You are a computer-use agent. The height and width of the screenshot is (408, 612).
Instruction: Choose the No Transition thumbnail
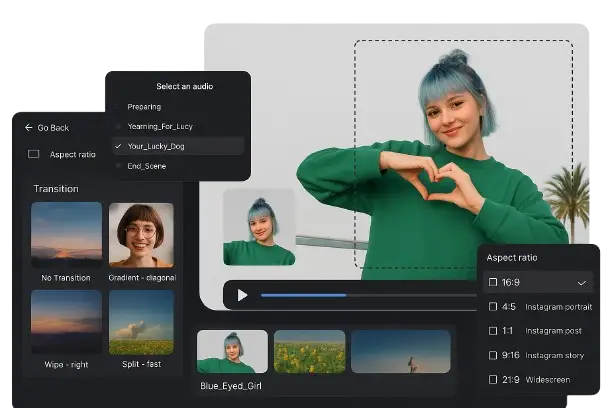click(66, 235)
